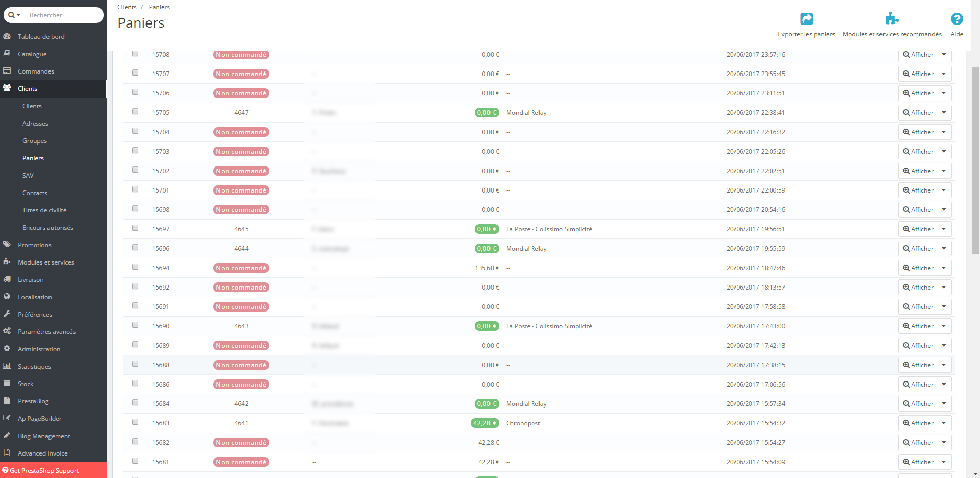Open Encours autorisés submenu item
This screenshot has height=478, width=980.
[x=48, y=228]
